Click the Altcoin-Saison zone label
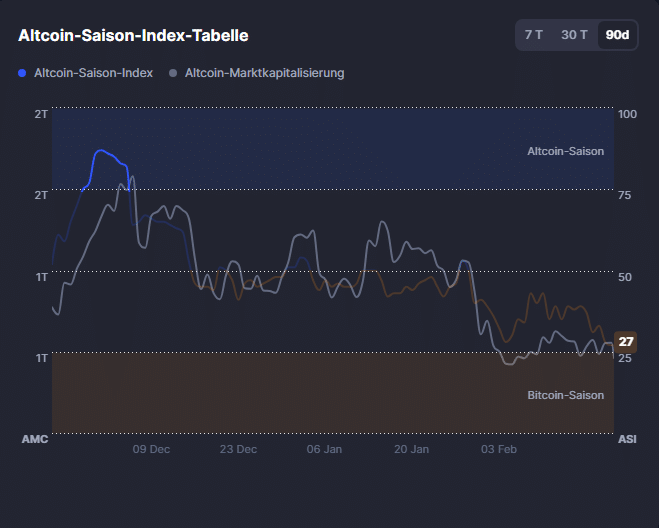Screen dimensions: 659x528 pos(565,151)
